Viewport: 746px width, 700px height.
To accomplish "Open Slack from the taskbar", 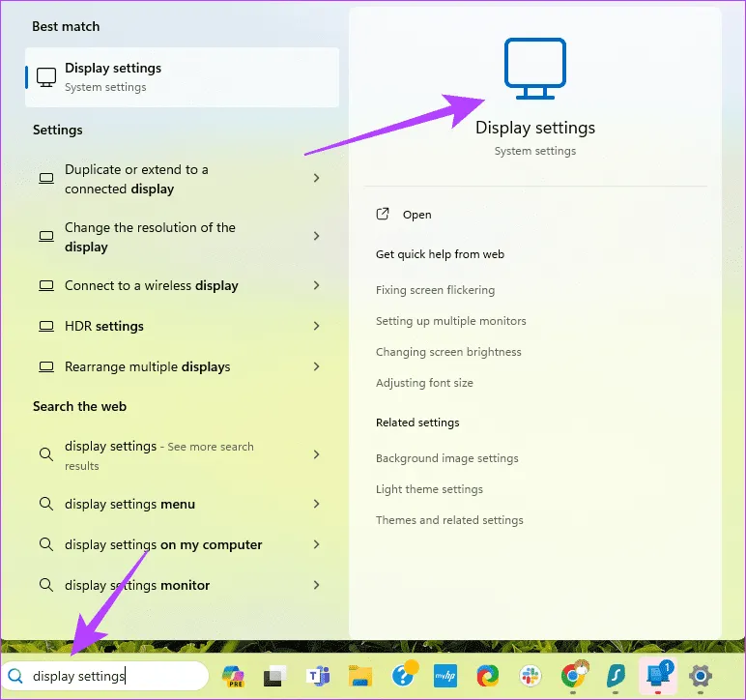I will [531, 676].
